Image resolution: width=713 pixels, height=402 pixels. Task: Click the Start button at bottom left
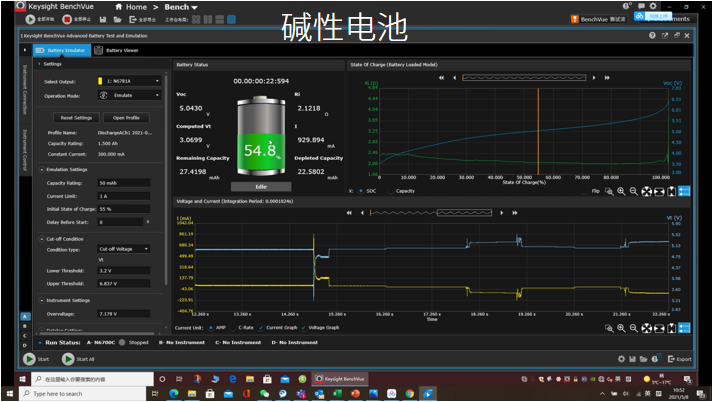point(36,359)
